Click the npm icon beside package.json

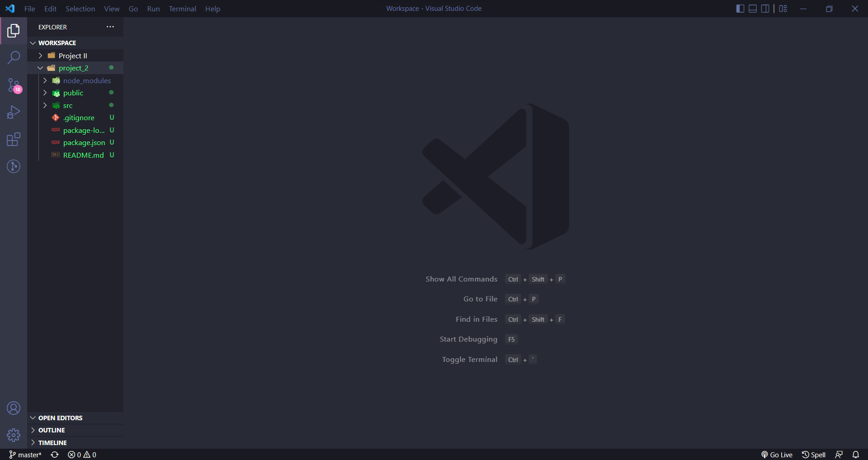pos(56,142)
